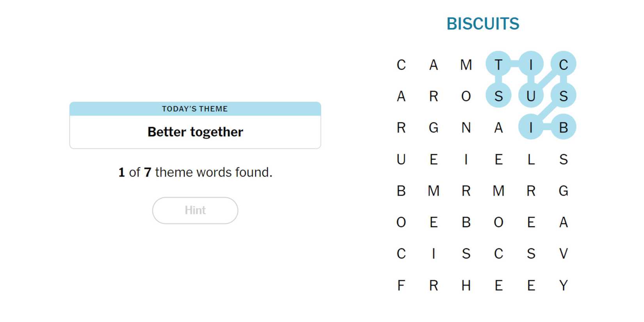Click the highlighted S below highlighted C
The image size is (644, 322).
click(x=563, y=96)
